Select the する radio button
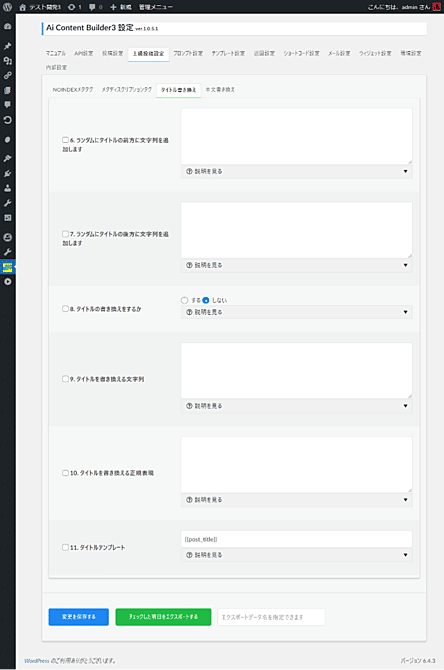Screen dimensions: 444x670 [185, 300]
